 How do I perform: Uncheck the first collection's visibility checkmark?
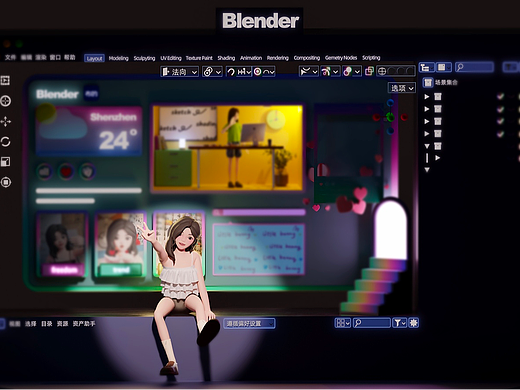[500, 97]
